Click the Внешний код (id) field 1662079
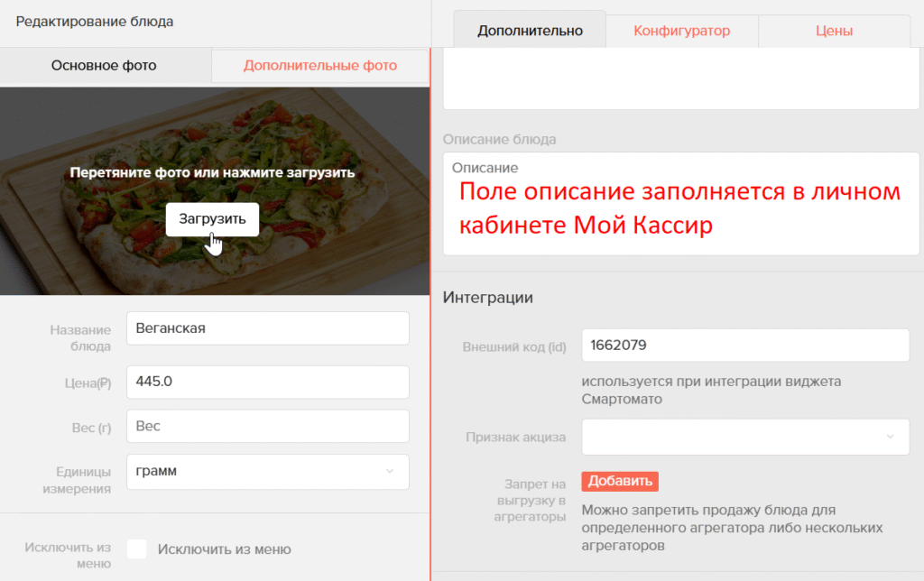The image size is (924, 581). (745, 346)
